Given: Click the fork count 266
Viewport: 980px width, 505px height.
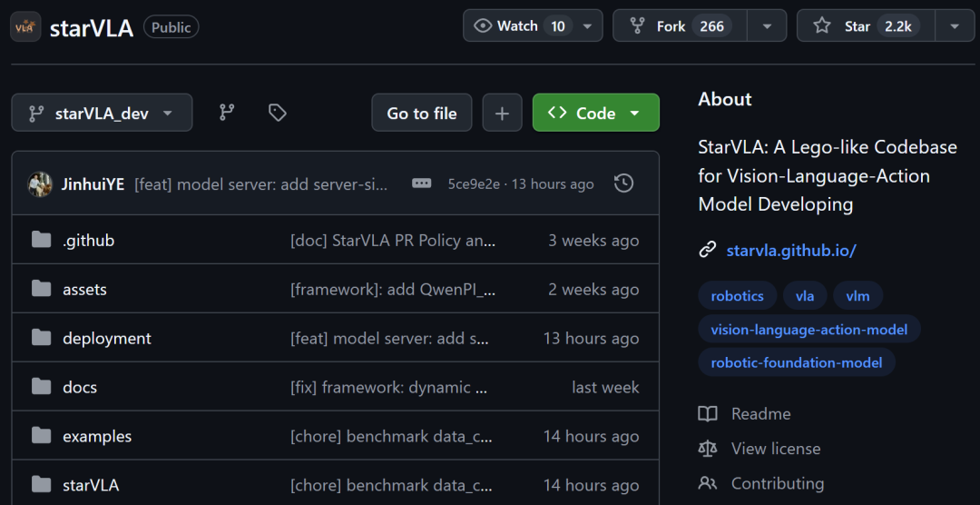Looking at the screenshot, I should coord(712,25).
